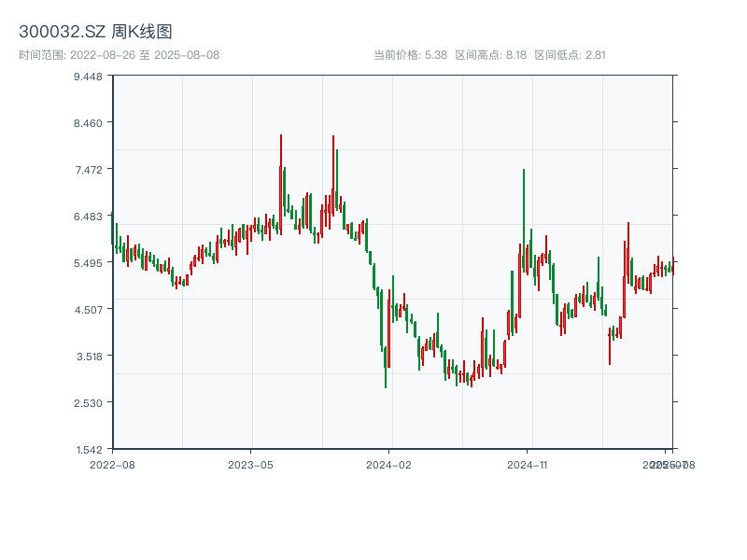
Task: Click the range high 区间高点: 8.18
Action: (491, 55)
